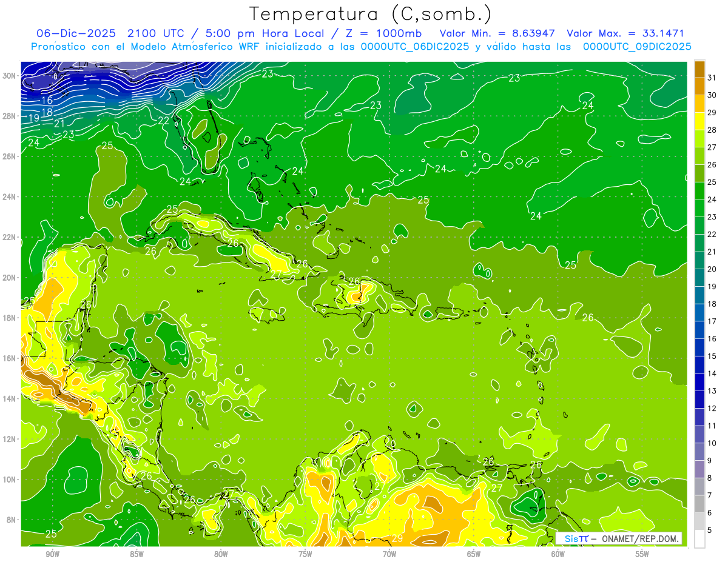Click the 20N latitude axis label
728x562 pixels.
point(10,278)
